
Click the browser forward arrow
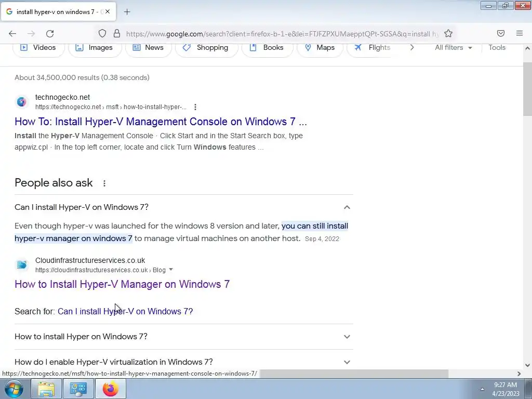pyautogui.click(x=31, y=34)
